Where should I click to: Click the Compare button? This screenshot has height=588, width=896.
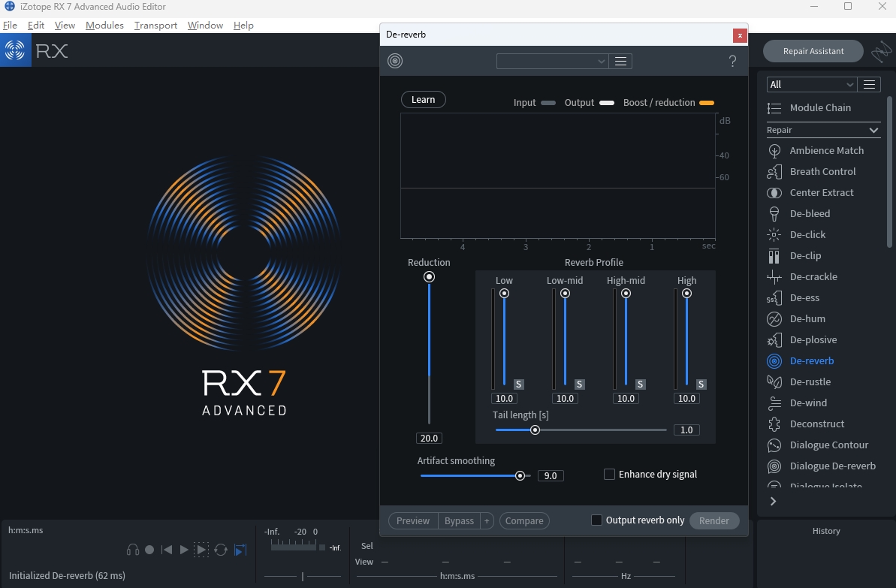[524, 520]
